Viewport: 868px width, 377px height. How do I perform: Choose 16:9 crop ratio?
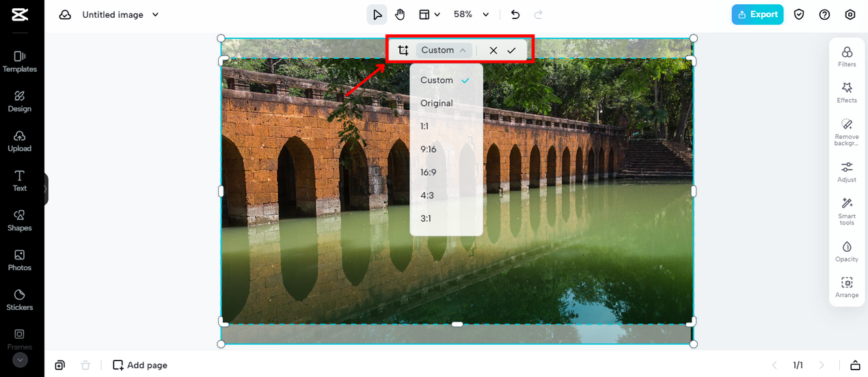446,172
